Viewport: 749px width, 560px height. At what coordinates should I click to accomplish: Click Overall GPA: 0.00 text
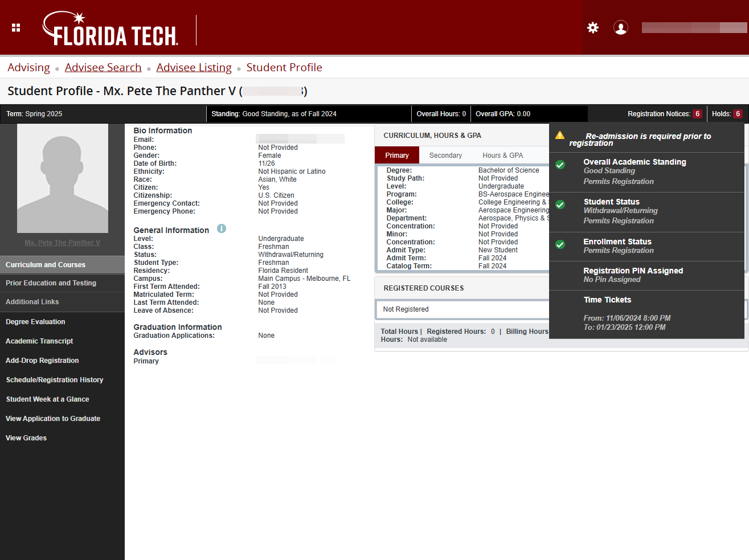(x=503, y=114)
